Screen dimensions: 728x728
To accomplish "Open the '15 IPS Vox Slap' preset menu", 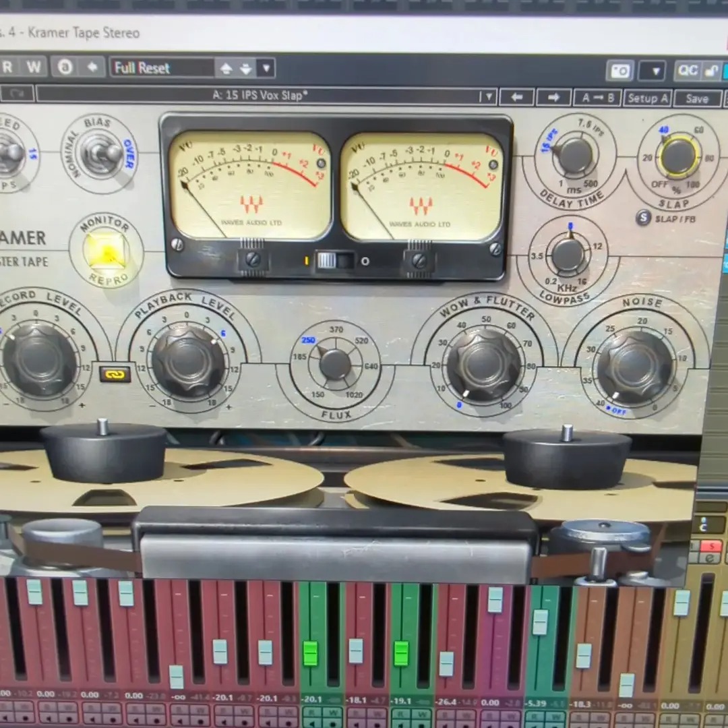I will pyautogui.click(x=260, y=96).
